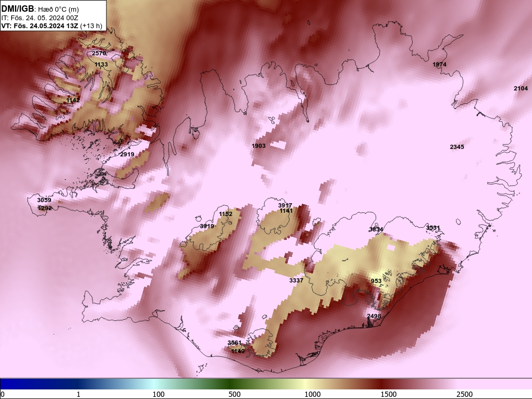Click the map value 1141
Screen dimensions: 532x399
click(x=286, y=211)
